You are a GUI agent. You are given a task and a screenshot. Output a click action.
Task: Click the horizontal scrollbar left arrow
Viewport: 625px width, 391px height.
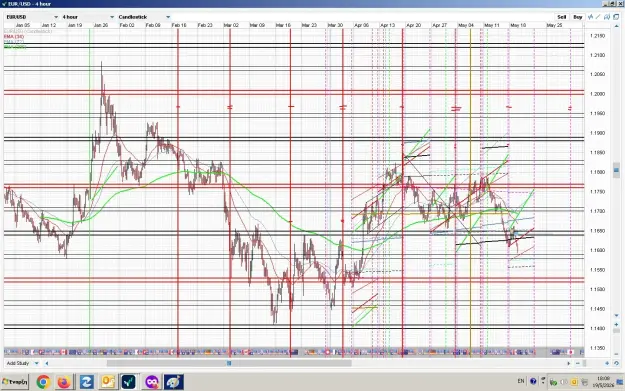coord(47,363)
